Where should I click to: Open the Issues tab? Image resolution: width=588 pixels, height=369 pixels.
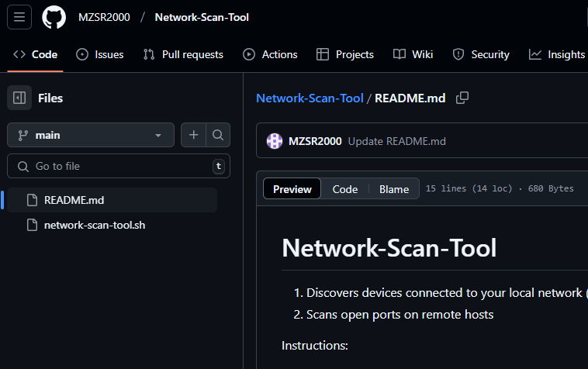[100, 54]
